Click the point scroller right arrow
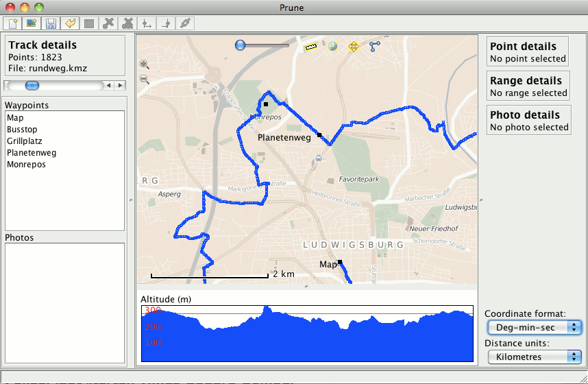 pyautogui.click(x=121, y=85)
